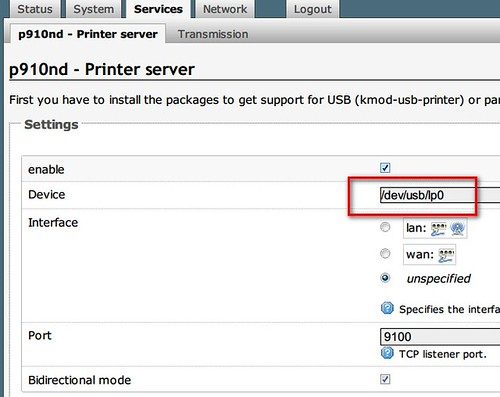The height and width of the screenshot is (397, 500).
Task: Open the Network tab
Action: tap(225, 9)
